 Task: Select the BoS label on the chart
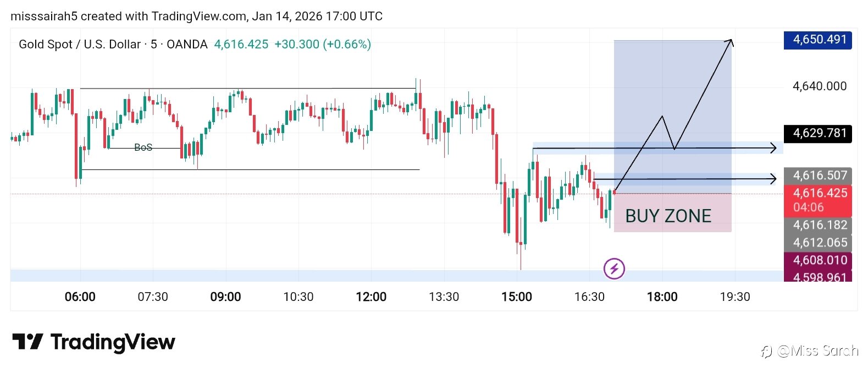point(143,147)
